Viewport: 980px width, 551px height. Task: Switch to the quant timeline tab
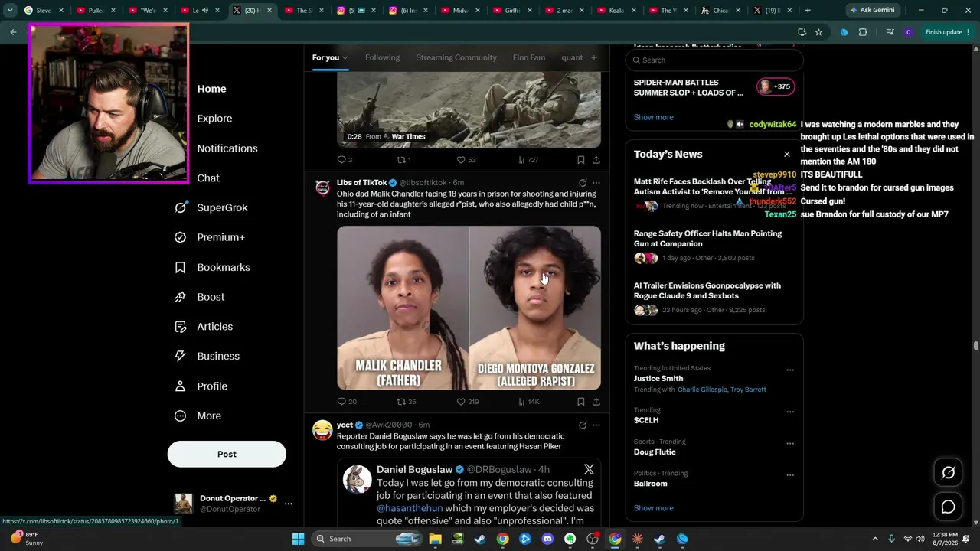point(572,57)
